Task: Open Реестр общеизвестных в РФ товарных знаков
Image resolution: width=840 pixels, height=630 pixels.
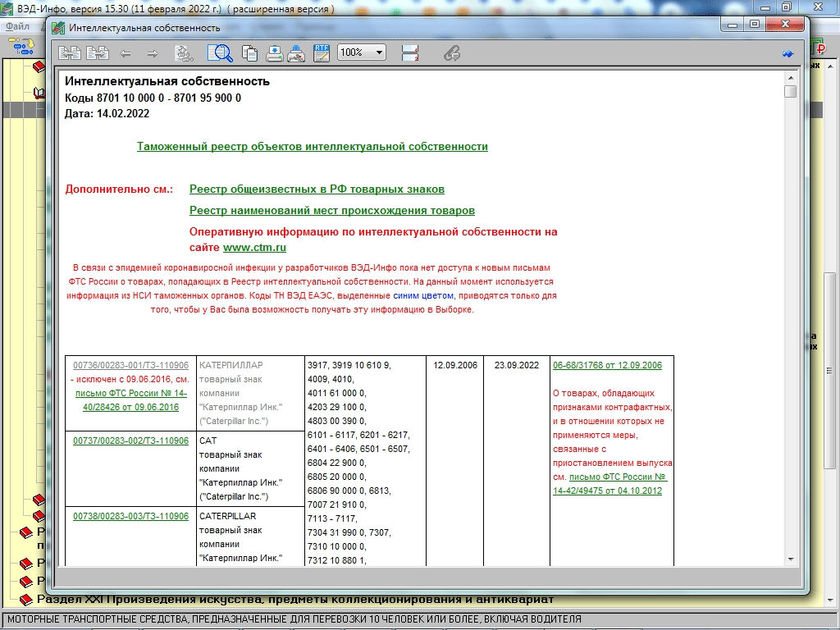Action: click(x=317, y=189)
